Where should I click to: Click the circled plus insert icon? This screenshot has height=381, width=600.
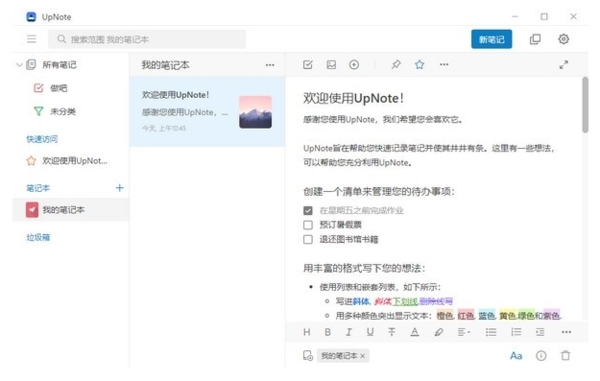pyautogui.click(x=354, y=65)
